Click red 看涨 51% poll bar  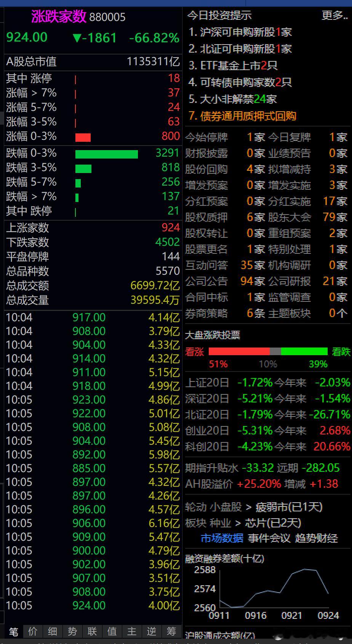pos(239,351)
